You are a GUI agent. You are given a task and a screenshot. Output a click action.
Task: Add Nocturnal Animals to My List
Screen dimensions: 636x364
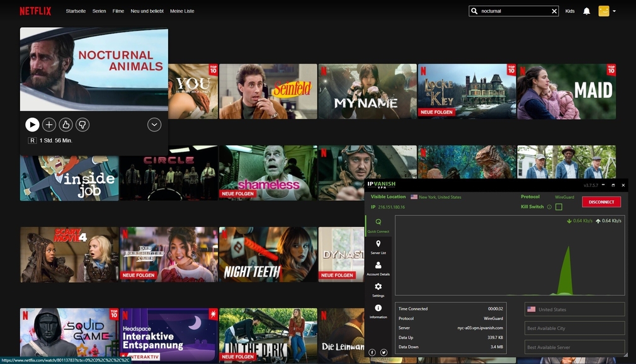point(49,125)
